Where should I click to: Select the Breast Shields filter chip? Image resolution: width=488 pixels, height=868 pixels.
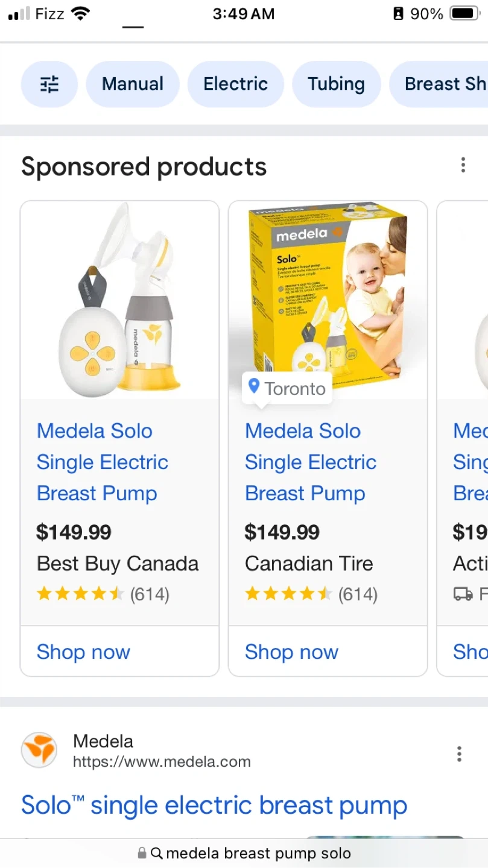point(444,84)
